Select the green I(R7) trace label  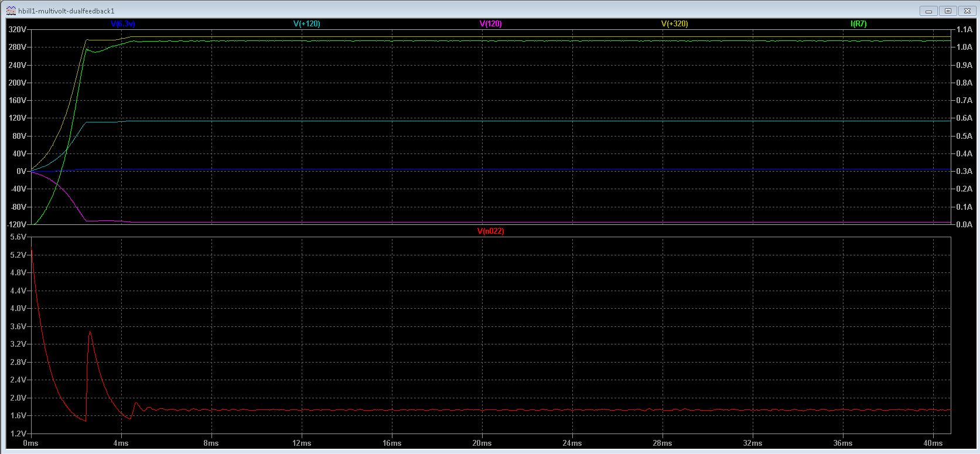(x=858, y=24)
